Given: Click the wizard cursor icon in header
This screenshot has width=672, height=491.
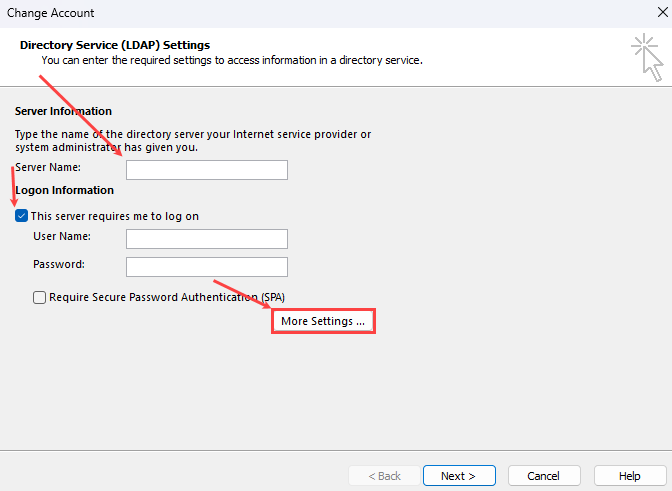Looking at the screenshot, I should coord(647,56).
